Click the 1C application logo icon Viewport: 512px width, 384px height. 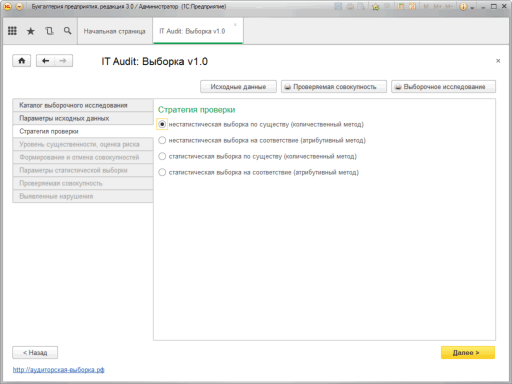coord(7,6)
